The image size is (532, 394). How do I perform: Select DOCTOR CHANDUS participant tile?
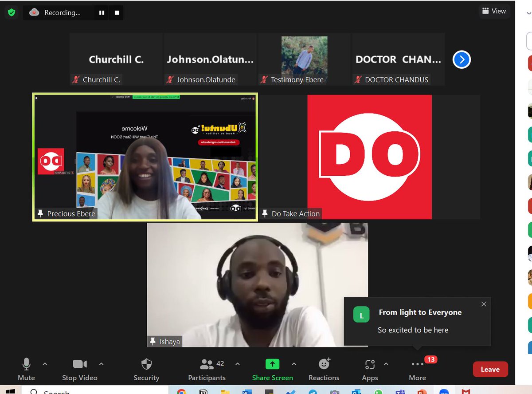click(x=398, y=59)
